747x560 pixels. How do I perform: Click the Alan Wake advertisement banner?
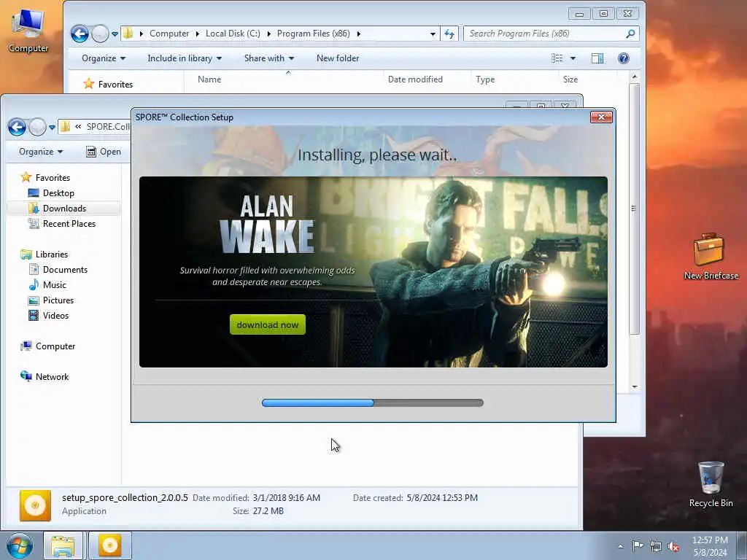[x=373, y=272]
